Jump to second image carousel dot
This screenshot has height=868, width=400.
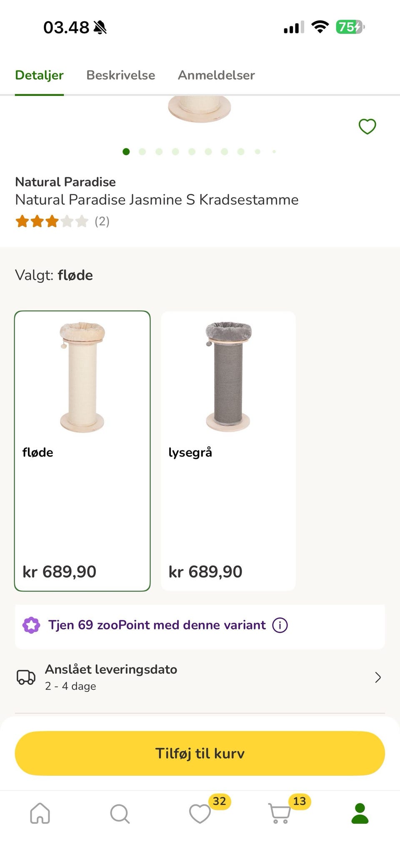142,151
